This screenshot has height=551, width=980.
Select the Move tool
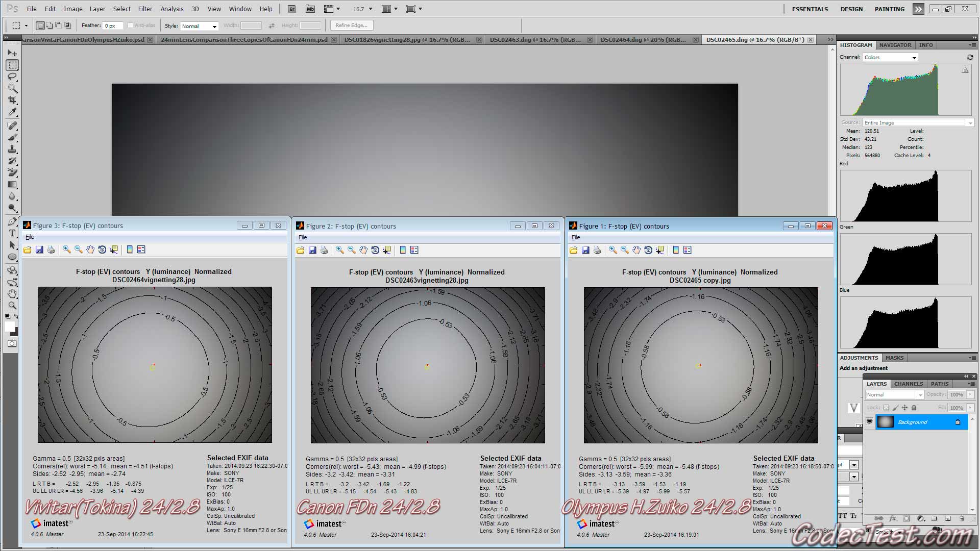coord(12,53)
